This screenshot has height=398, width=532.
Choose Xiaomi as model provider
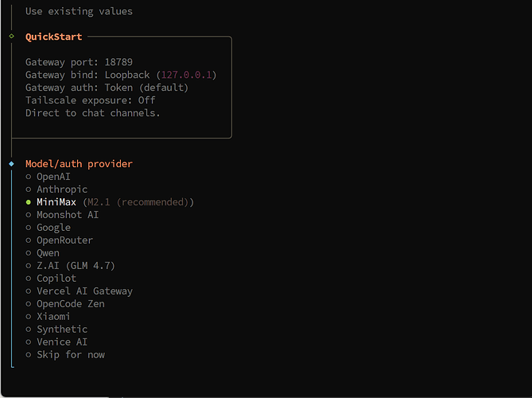[49, 317]
